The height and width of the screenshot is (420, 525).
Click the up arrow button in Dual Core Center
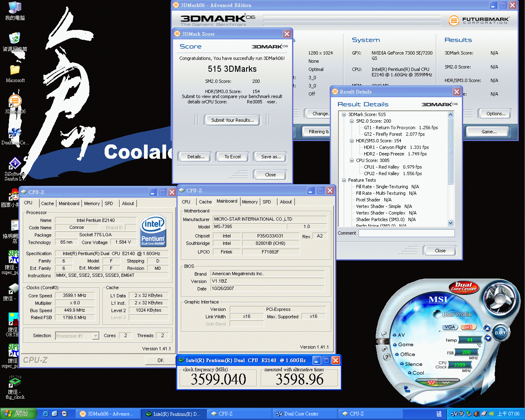tap(487, 328)
